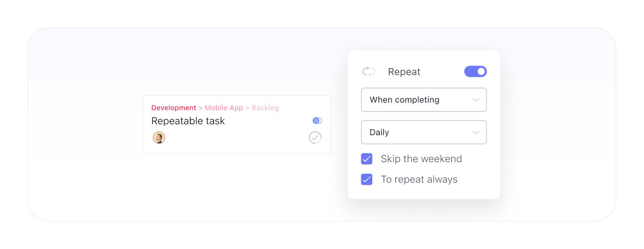Open the assignee avatar on task card

coord(159,137)
